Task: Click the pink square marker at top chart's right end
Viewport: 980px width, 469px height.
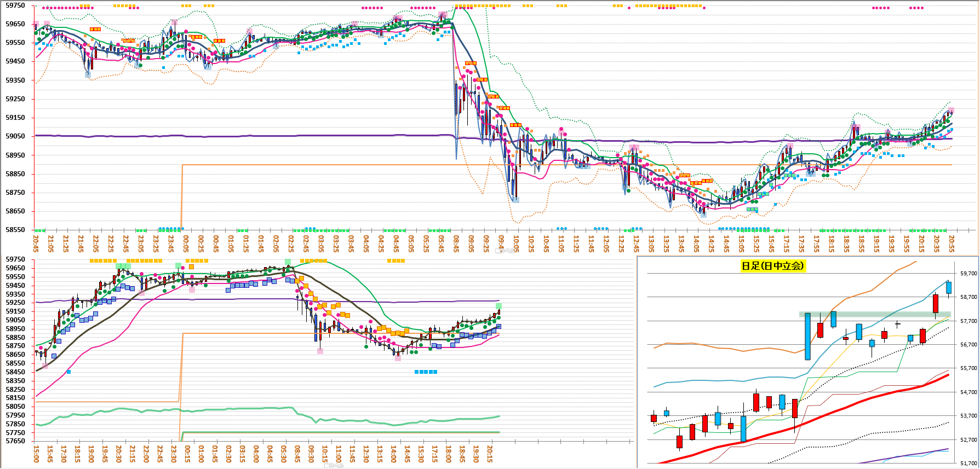Action: [952, 111]
